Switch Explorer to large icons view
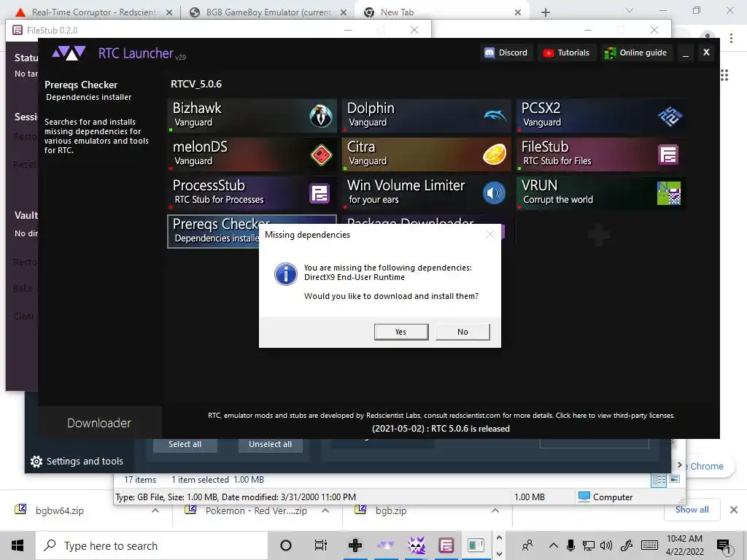This screenshot has height=560, width=747. [x=675, y=479]
